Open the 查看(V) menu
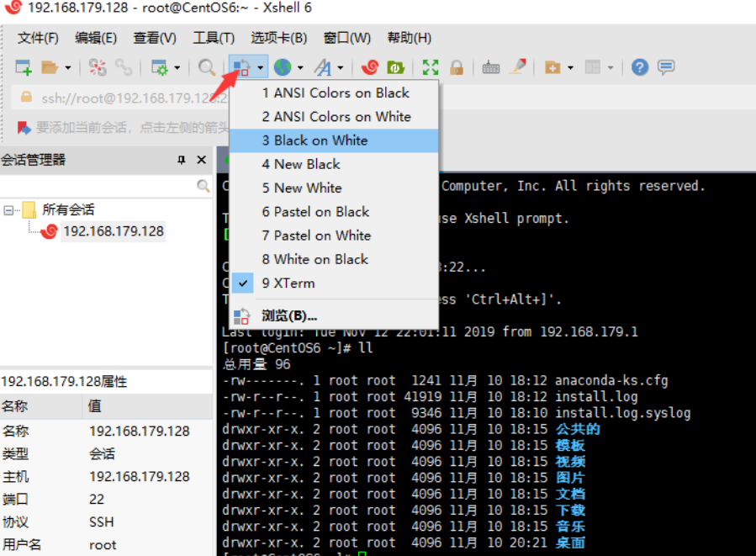 [x=155, y=38]
